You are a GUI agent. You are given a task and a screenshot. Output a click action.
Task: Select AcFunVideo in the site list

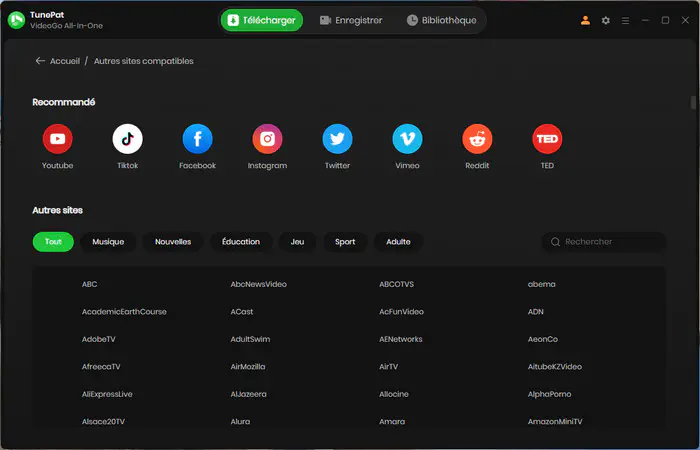(401, 312)
